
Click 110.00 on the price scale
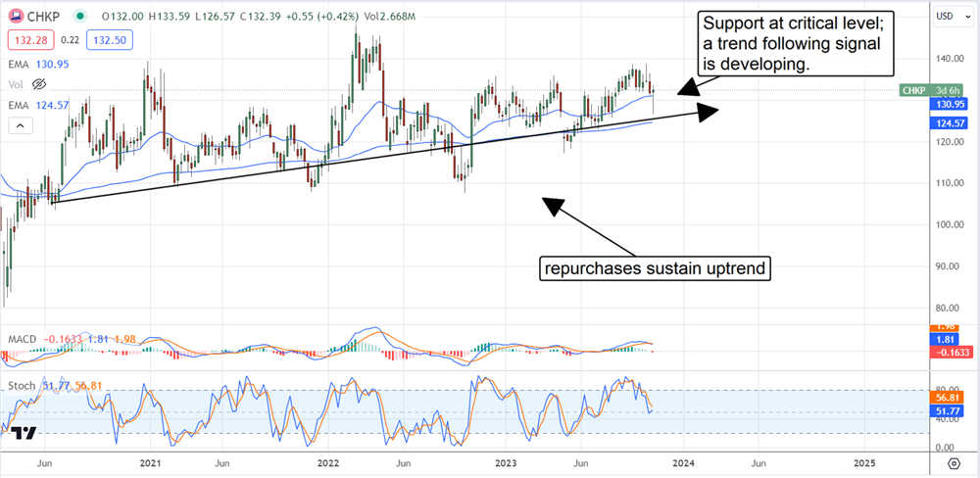948,183
